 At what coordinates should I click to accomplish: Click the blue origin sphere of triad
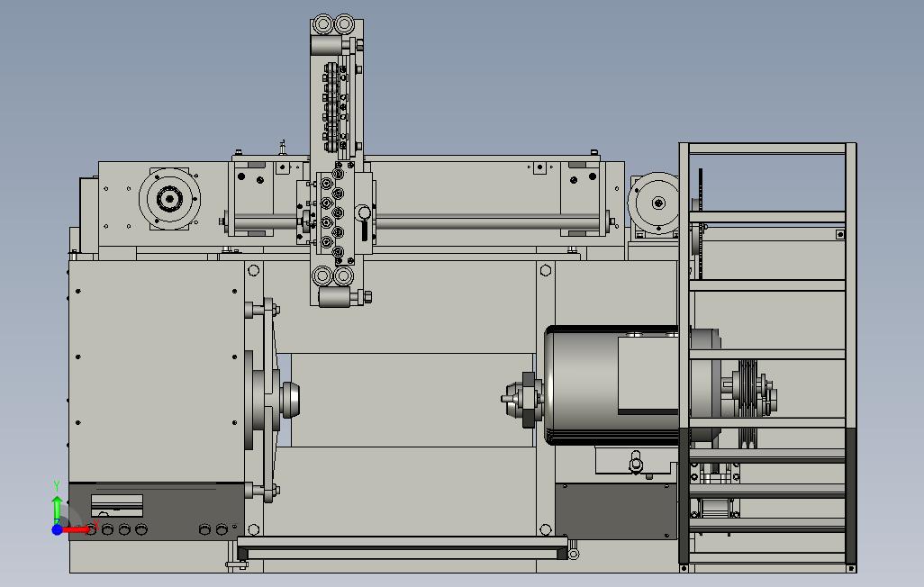point(57,530)
